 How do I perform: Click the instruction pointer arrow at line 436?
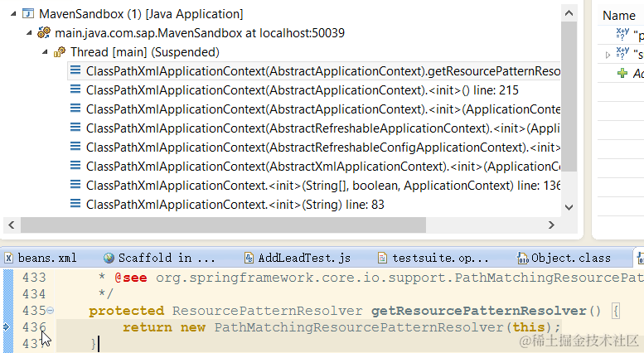(6, 327)
